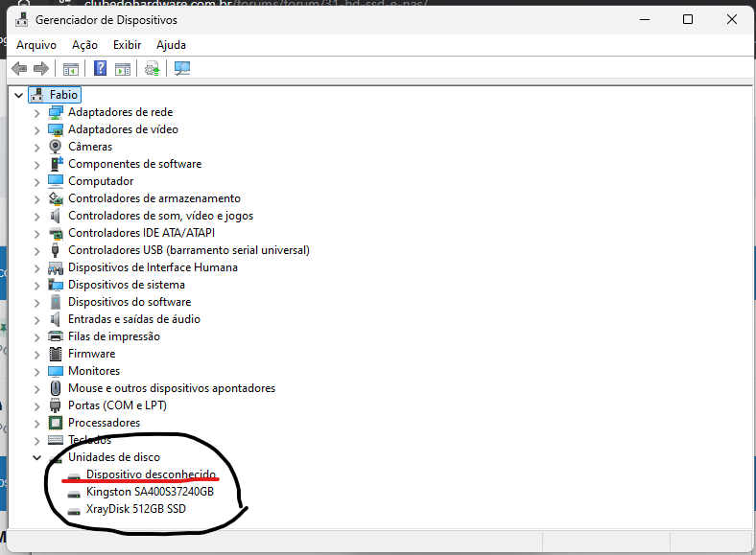Click the Update driver toolbar icon
The width and height of the screenshot is (756, 555).
pos(153,69)
